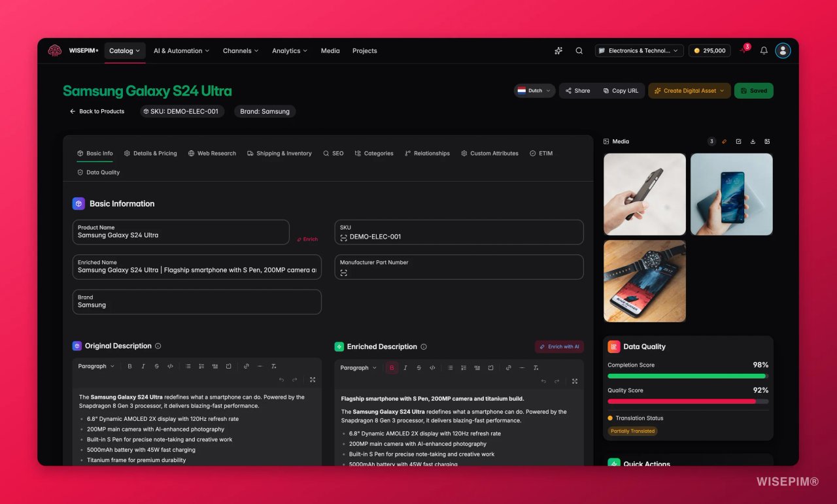Click the Share button
This screenshot has width=837, height=504.
tap(577, 91)
